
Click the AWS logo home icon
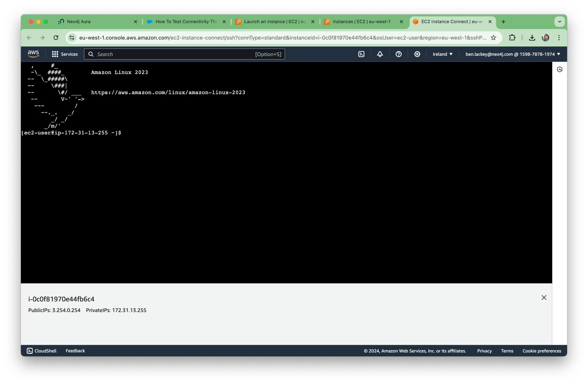pyautogui.click(x=33, y=54)
